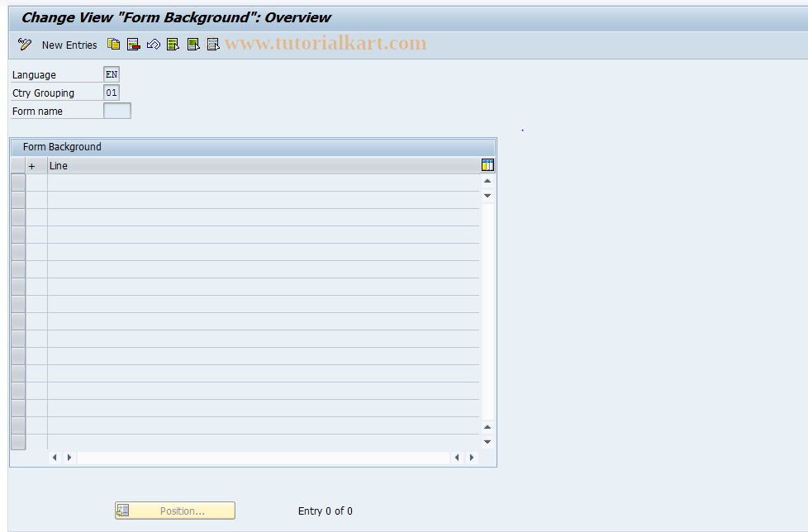Click the Select Block icon
Viewport: 808px width, 532px height.
[193, 45]
